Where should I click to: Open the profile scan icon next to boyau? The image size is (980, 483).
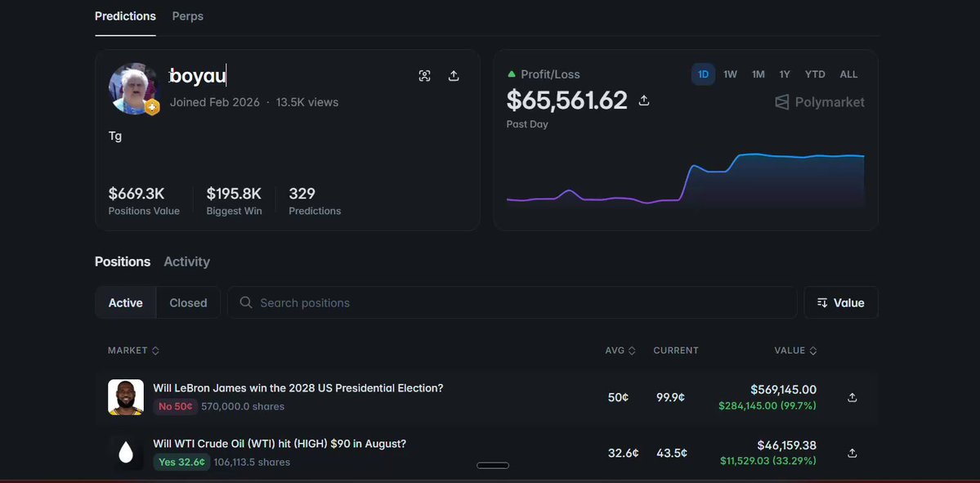pyautogui.click(x=424, y=76)
